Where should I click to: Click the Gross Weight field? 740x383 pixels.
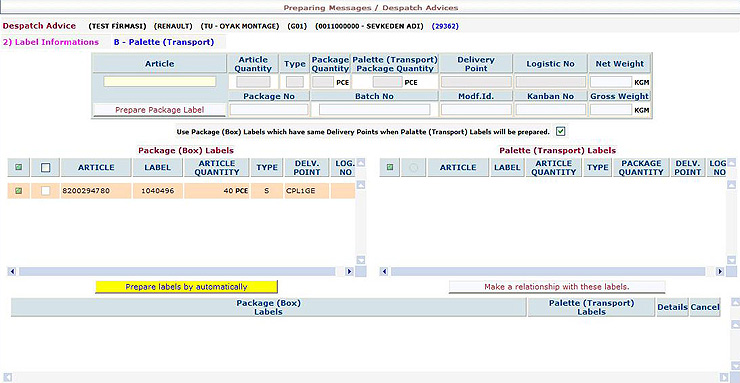pos(611,110)
